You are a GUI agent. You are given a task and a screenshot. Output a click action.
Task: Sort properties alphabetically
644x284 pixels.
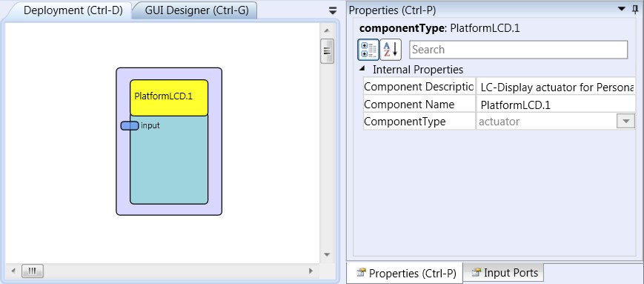[x=391, y=50]
